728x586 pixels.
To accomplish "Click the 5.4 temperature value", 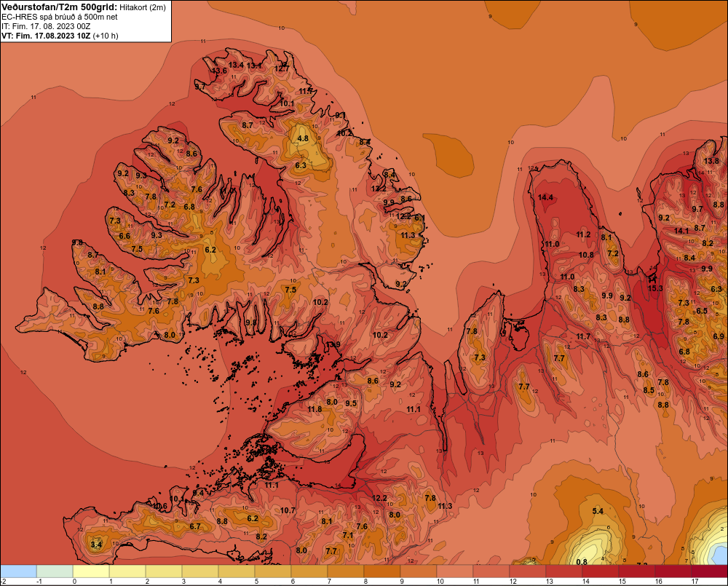I will [x=598, y=511].
